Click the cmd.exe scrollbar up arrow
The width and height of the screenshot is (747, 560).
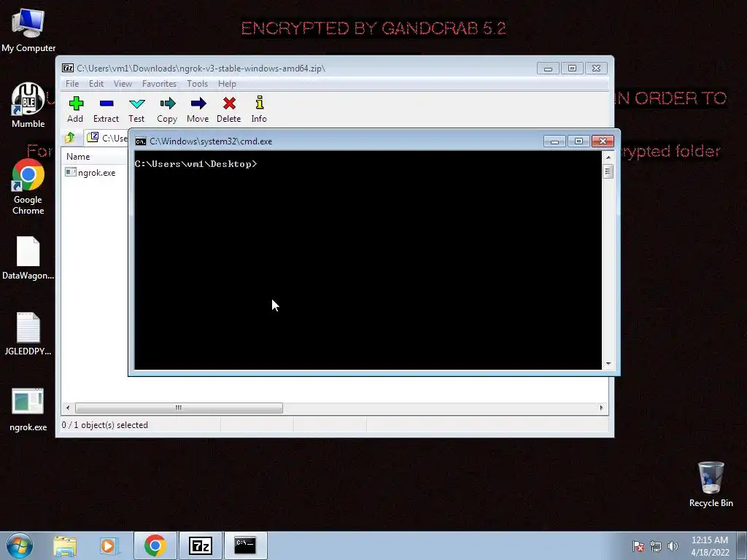[608, 157]
